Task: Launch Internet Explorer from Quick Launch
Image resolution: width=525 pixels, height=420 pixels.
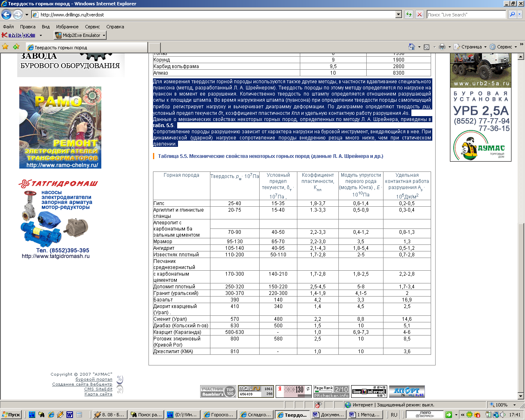Action: pyautogui.click(x=51, y=415)
